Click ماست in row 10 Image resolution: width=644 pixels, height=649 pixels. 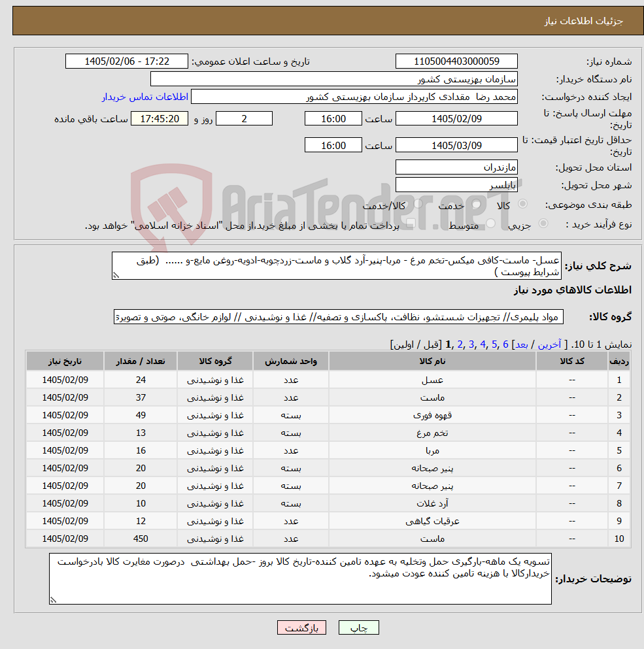tap(432, 539)
